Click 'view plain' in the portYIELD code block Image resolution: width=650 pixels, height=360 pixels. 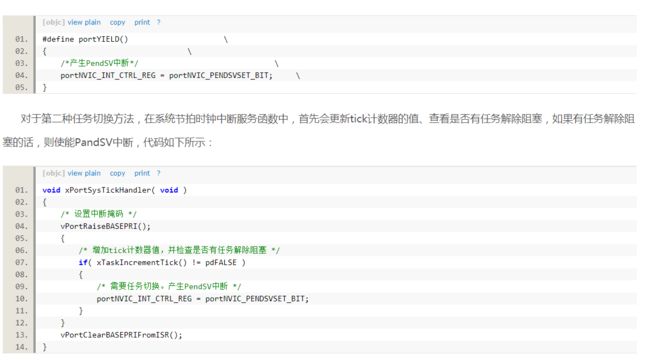pos(84,22)
